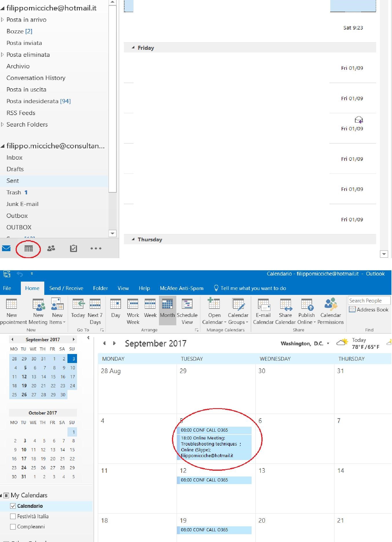Viewport: 392px width, 542px height.
Task: Create a New Meeting
Action: tap(38, 311)
